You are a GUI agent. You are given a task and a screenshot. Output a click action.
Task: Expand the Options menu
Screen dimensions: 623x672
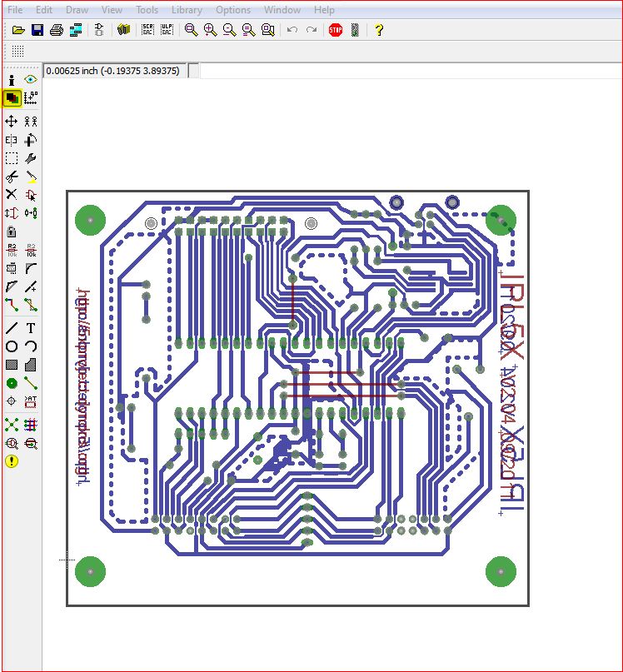233,9
